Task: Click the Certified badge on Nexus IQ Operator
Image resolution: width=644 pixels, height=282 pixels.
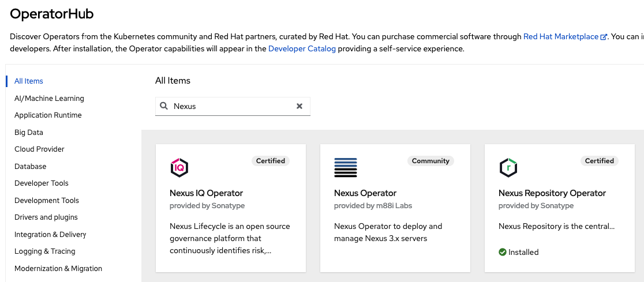Action: tap(271, 161)
